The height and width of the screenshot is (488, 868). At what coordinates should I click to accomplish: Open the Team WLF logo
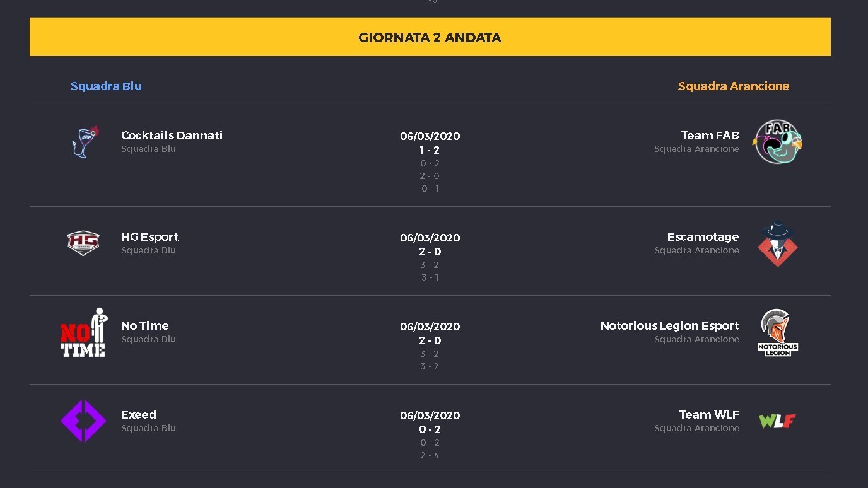(x=777, y=421)
